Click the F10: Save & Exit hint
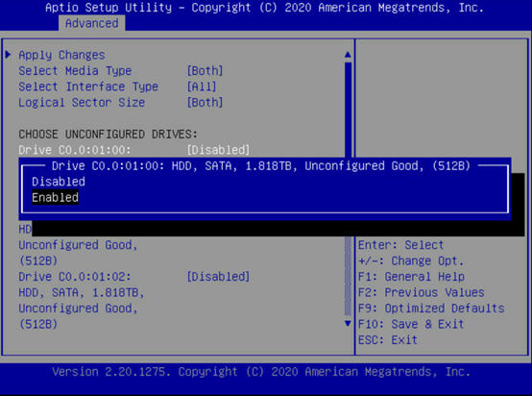 [x=411, y=324]
